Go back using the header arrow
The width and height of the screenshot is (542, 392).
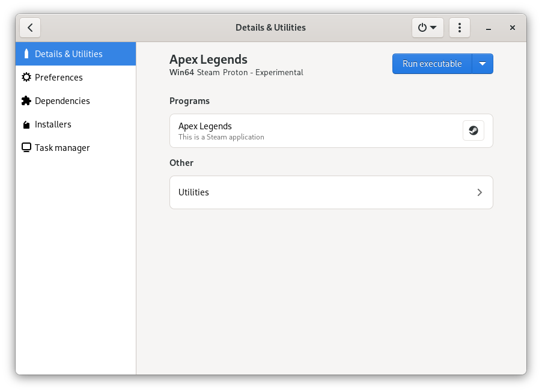30,28
